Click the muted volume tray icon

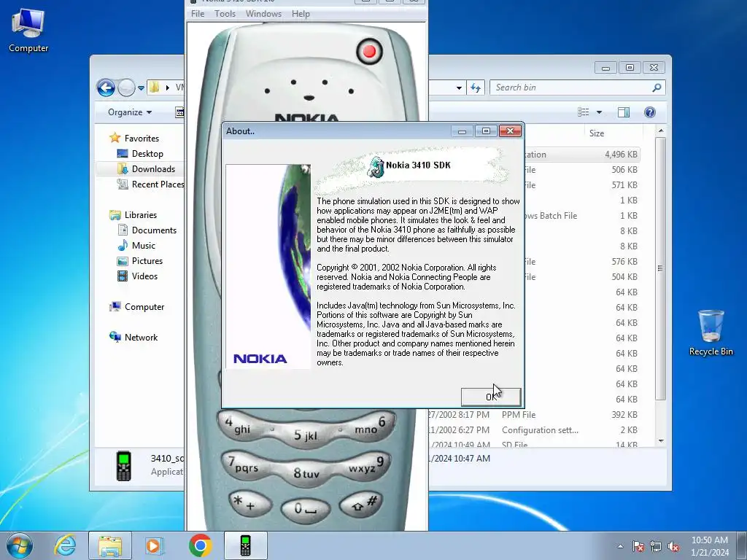pyautogui.click(x=673, y=546)
